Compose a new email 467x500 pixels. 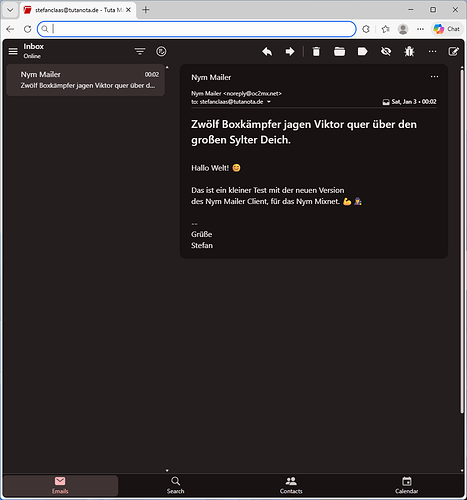(x=453, y=51)
